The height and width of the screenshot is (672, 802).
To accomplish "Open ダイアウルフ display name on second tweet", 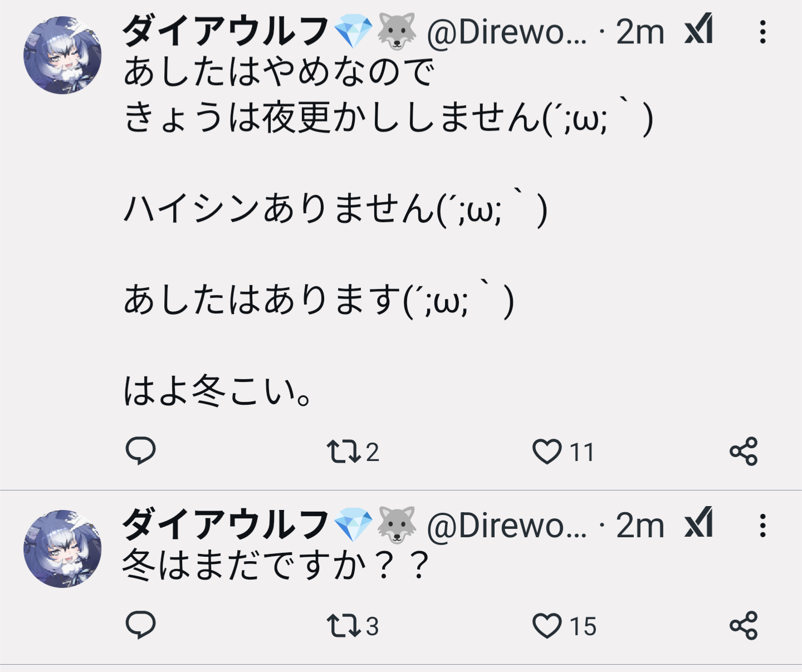I will pos(226,524).
